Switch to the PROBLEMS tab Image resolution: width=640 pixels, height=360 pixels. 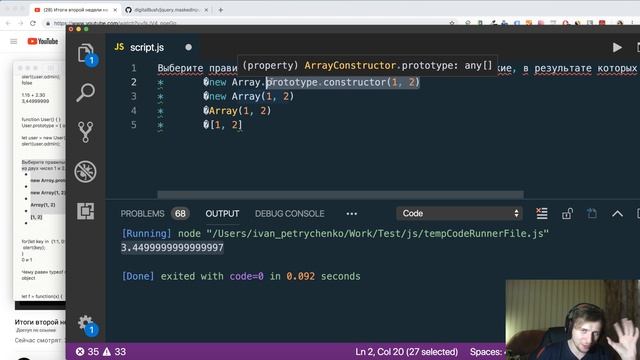point(142,213)
